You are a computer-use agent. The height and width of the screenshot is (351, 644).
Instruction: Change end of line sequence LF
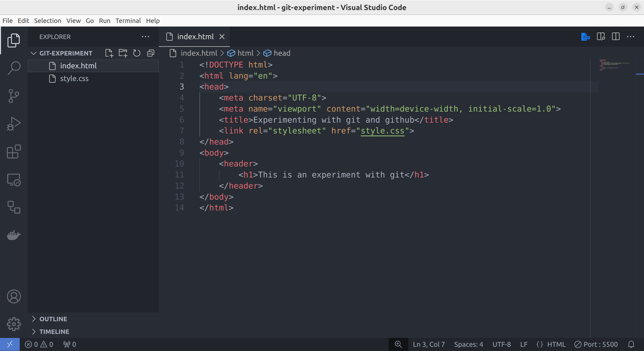[524, 345]
